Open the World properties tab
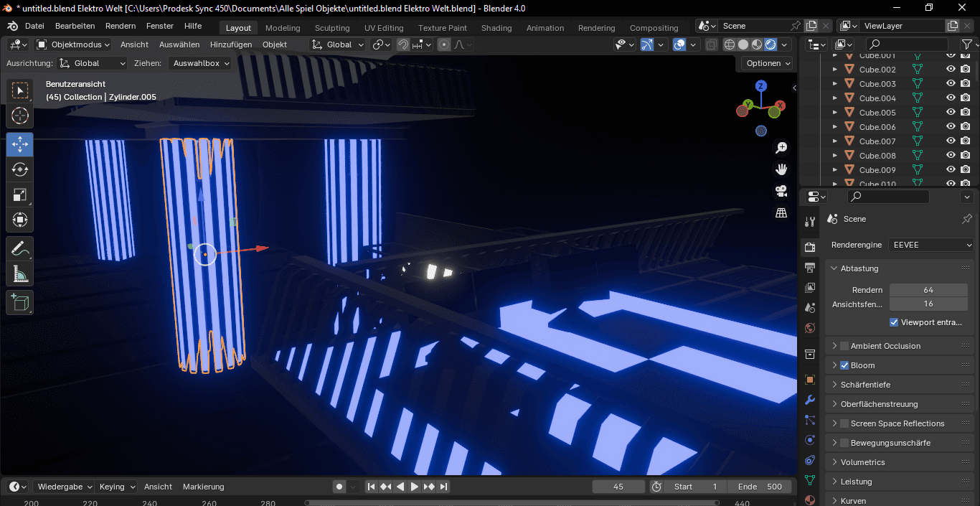Screen dimensions: 980x506 click(x=810, y=328)
